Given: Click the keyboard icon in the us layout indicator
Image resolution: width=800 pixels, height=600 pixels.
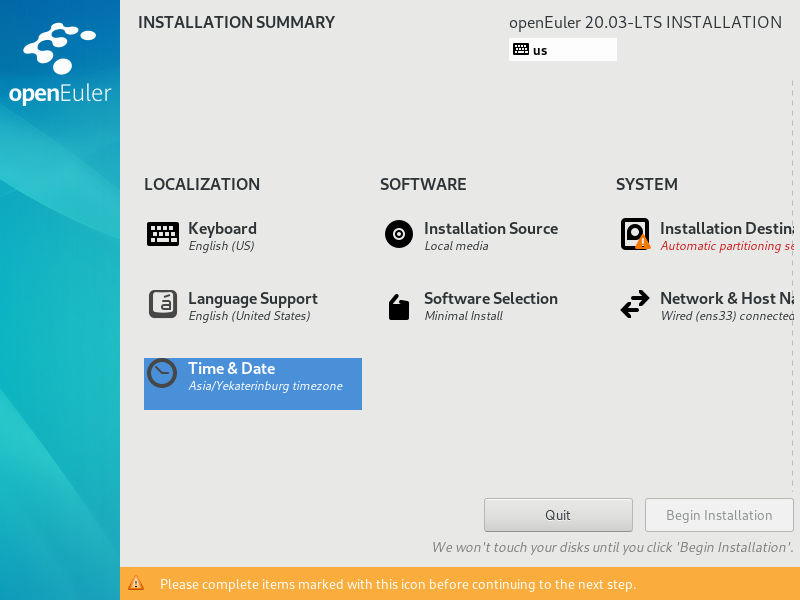Looking at the screenshot, I should [x=521, y=49].
